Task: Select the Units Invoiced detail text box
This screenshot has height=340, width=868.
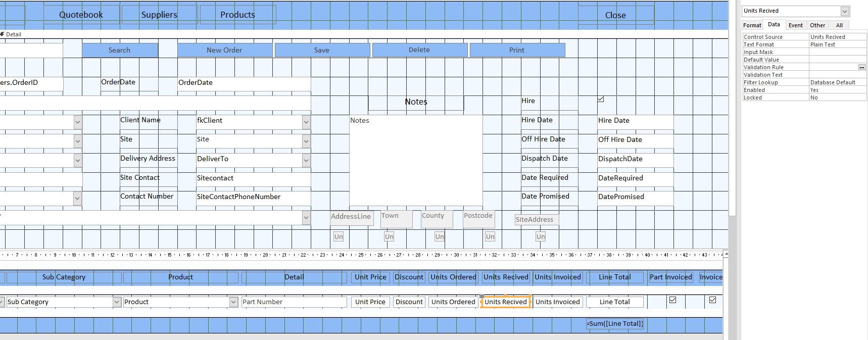Action: 558,302
